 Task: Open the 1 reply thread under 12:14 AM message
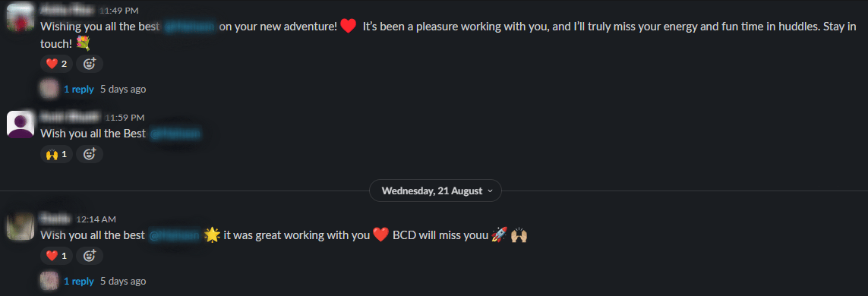click(79, 281)
